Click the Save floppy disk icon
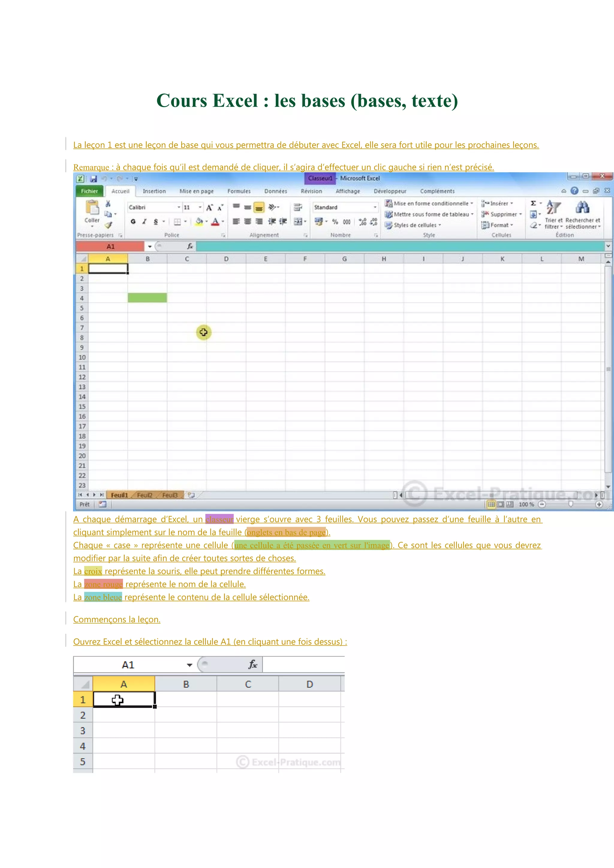This screenshot has height=868, width=614. click(x=94, y=179)
